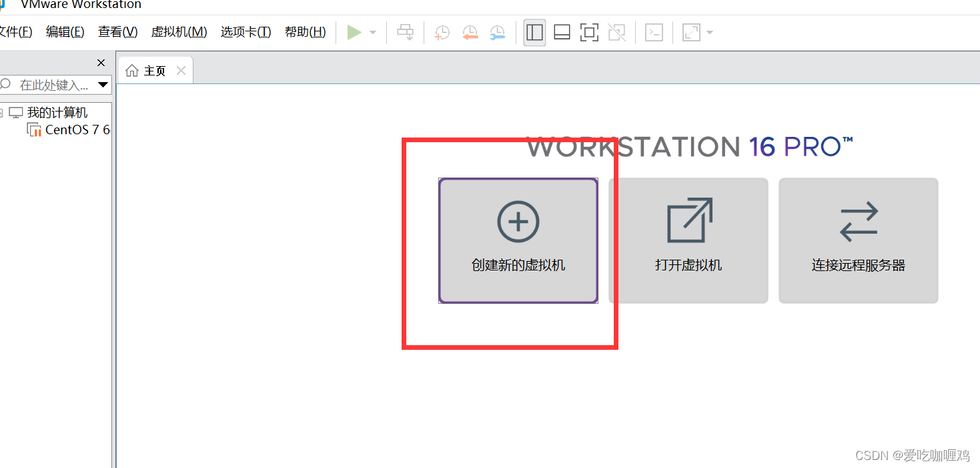This screenshot has width=980, height=468.
Task: Open the 选项卡(T) menu
Action: click(246, 32)
